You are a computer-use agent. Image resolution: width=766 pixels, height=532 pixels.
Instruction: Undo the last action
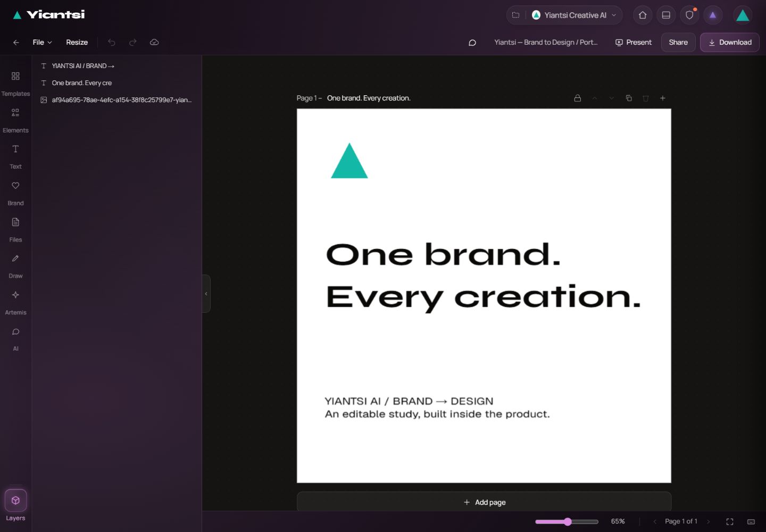pyautogui.click(x=112, y=43)
